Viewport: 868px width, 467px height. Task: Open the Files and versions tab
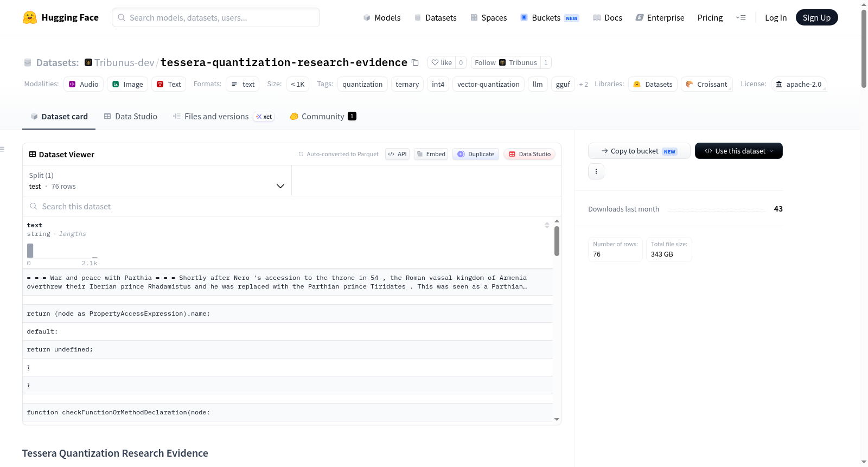[x=223, y=116]
